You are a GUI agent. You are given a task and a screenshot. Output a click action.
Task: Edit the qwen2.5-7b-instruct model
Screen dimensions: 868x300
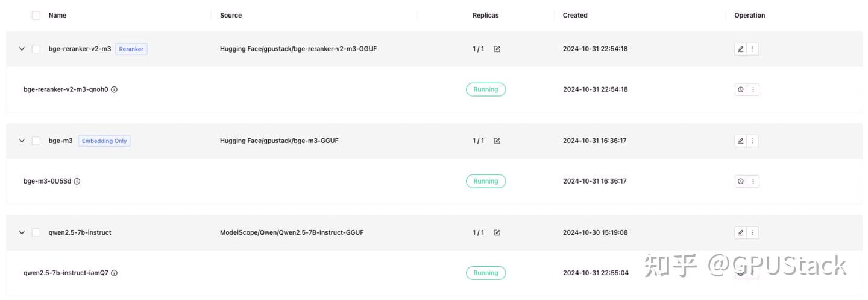(740, 233)
